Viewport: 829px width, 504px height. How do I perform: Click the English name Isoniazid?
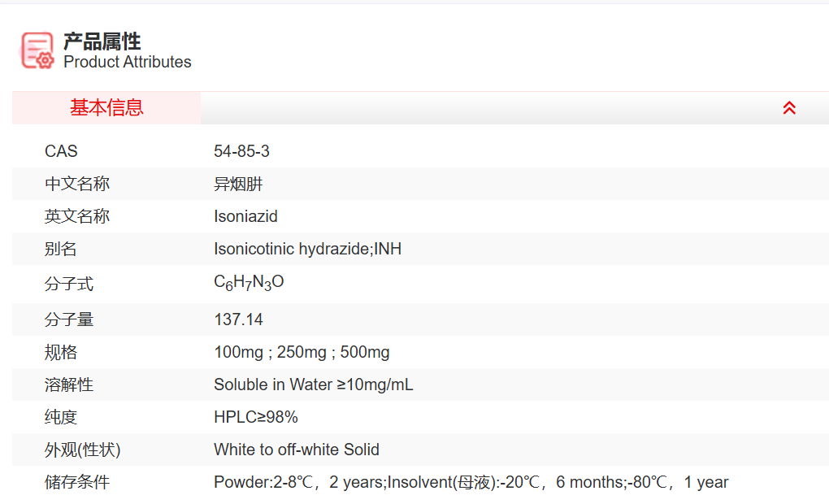[245, 216]
